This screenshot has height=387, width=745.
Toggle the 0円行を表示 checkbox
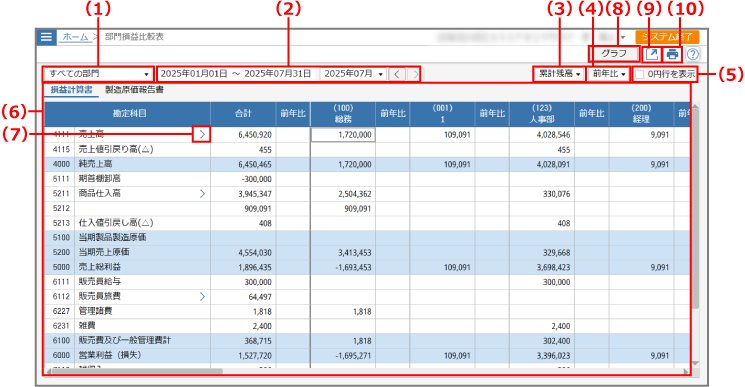(x=640, y=75)
